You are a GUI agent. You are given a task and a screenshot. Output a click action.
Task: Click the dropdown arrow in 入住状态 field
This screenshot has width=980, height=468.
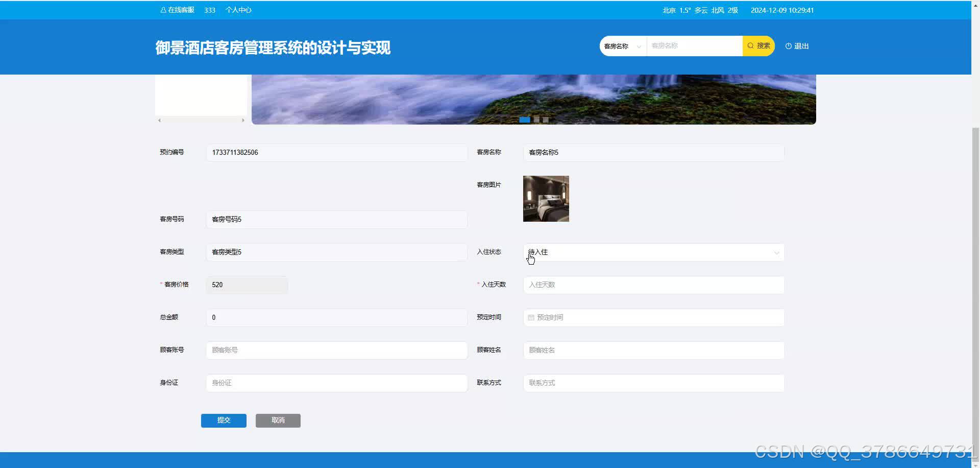tap(776, 253)
